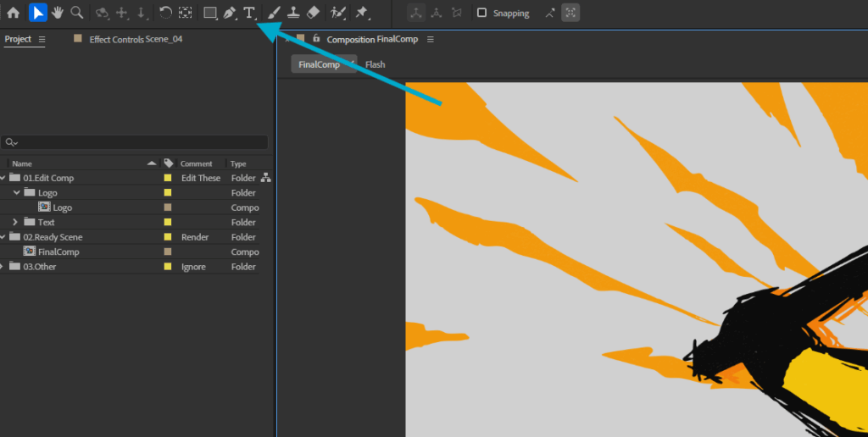This screenshot has height=437, width=868.
Task: Select the 02.Ready Scene folder
Action: point(53,237)
